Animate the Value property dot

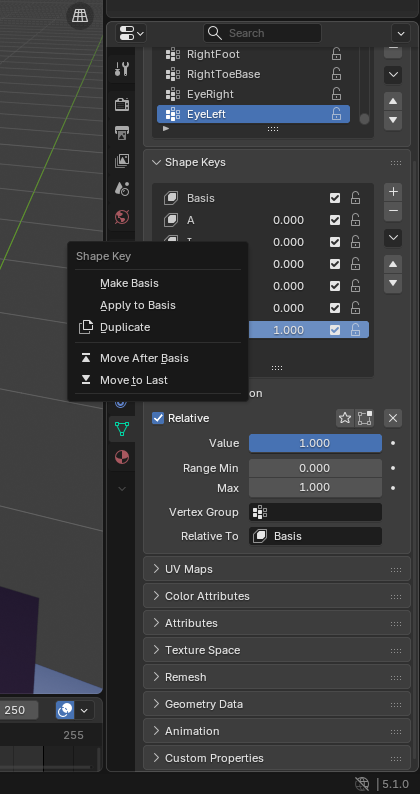click(393, 443)
